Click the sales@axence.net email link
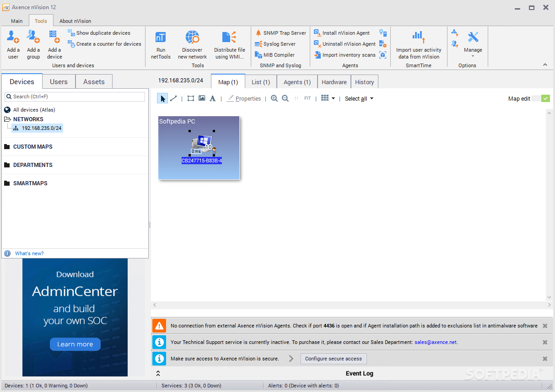555x392 pixels. click(436, 342)
